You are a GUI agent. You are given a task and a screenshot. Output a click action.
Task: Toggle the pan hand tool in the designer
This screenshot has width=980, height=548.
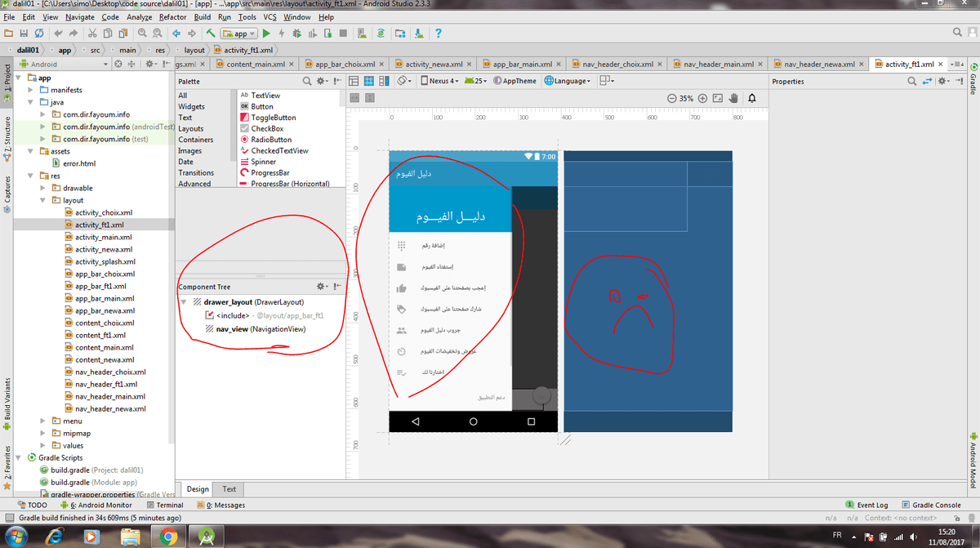(733, 98)
